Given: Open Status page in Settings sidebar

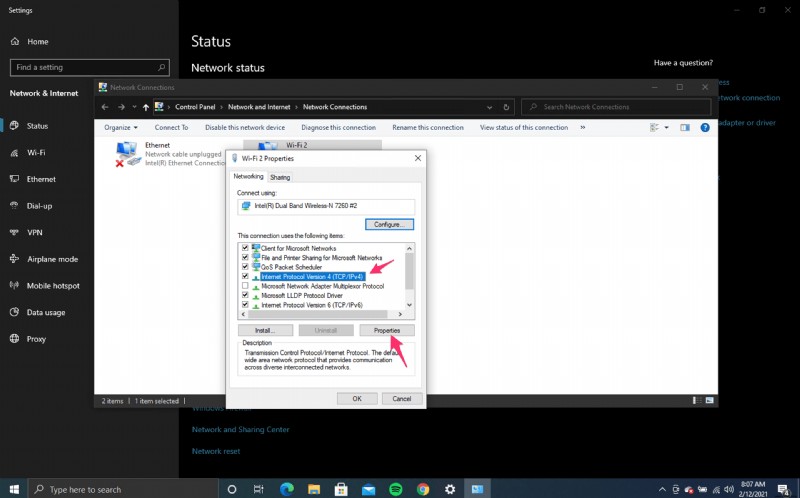Looking at the screenshot, I should pyautogui.click(x=37, y=126).
